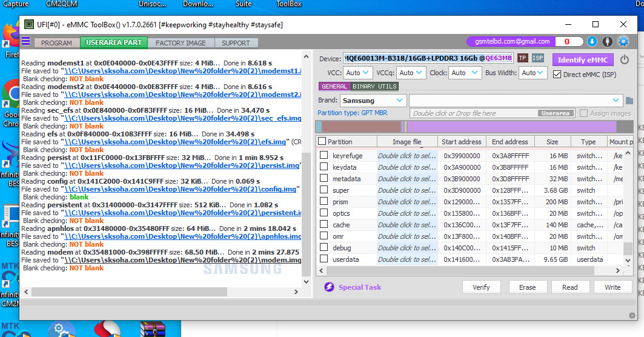The height and width of the screenshot is (337, 644).
Task: Open the Brand Samsung dropdown
Action: [372, 101]
